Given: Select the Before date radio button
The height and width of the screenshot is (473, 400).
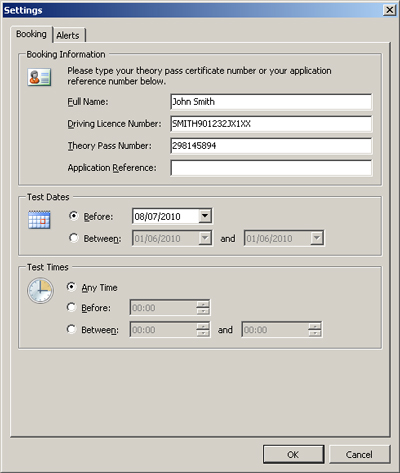Looking at the screenshot, I should pos(74,216).
